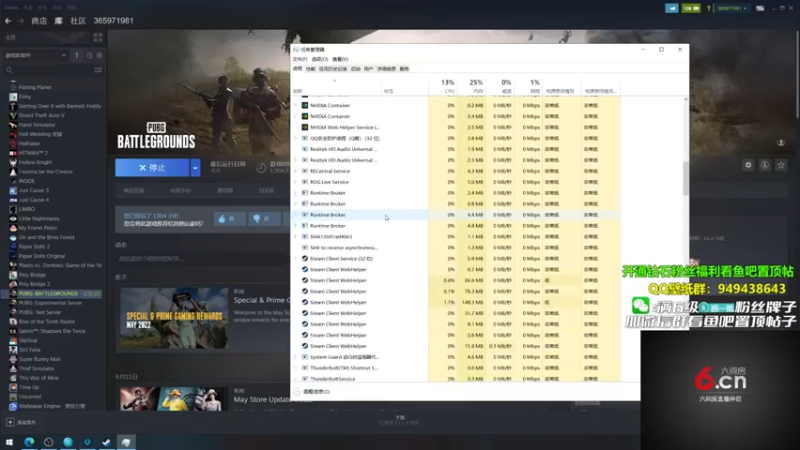Screen dimensions: 800x450
Task: Open Community in Steam navigation
Action: tap(78, 21)
